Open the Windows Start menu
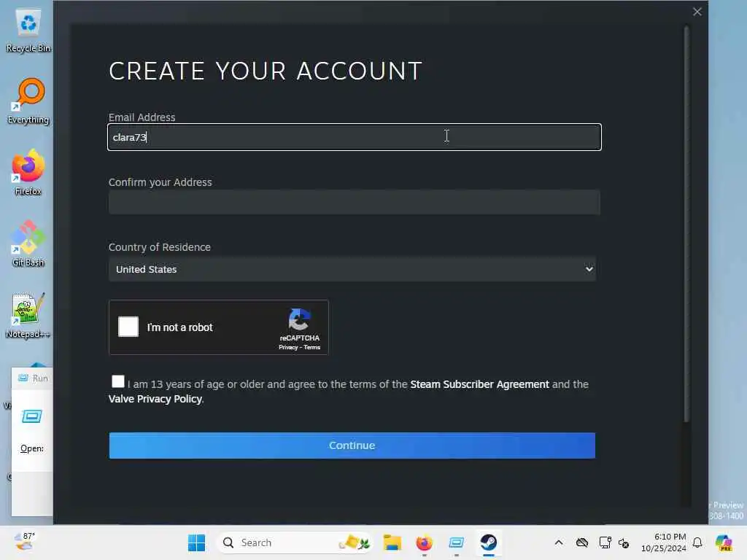The width and height of the screenshot is (747, 560). [196, 542]
